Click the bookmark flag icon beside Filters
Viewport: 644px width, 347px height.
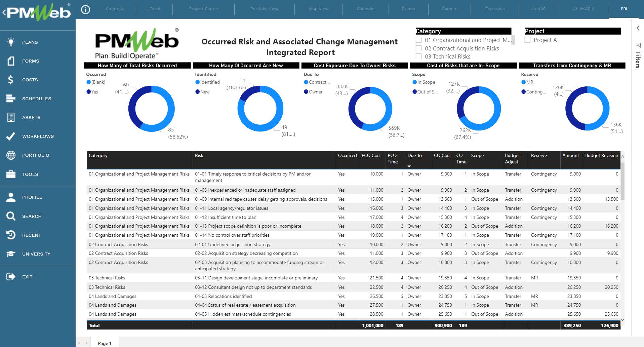(638, 45)
